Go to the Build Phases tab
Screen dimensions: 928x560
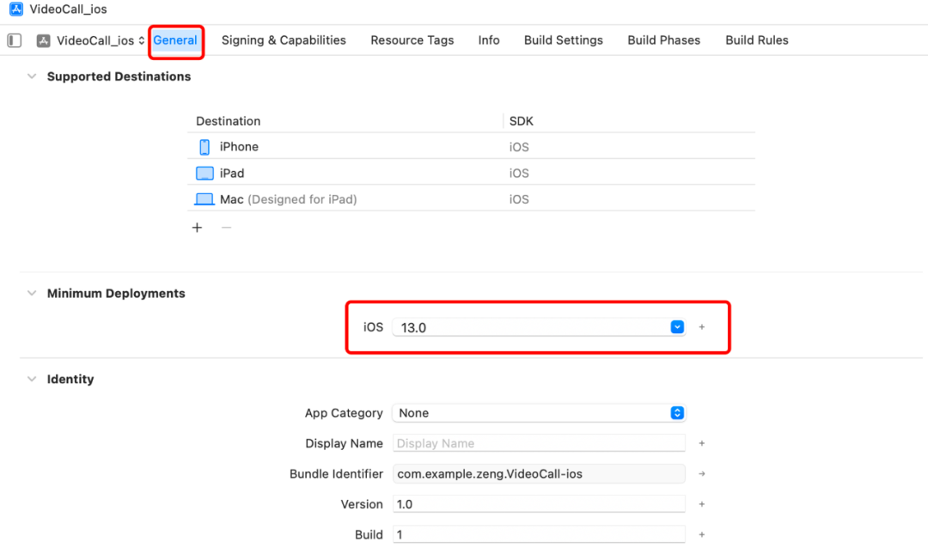point(663,40)
